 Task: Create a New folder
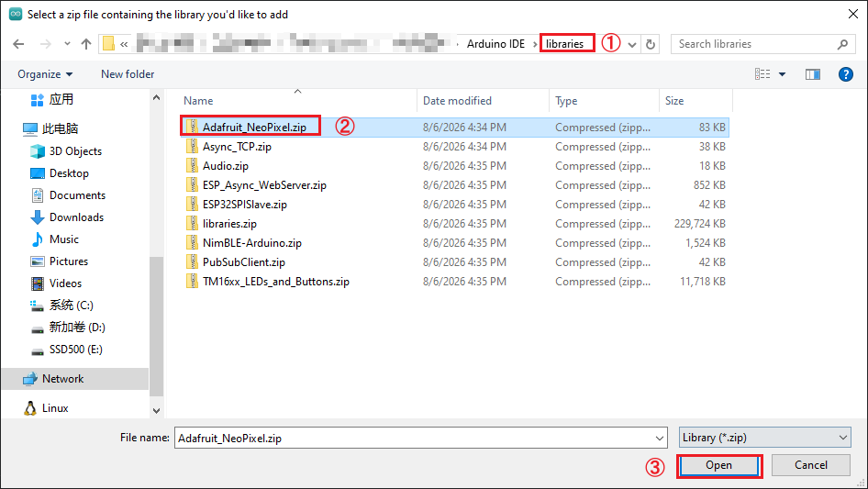(x=128, y=74)
